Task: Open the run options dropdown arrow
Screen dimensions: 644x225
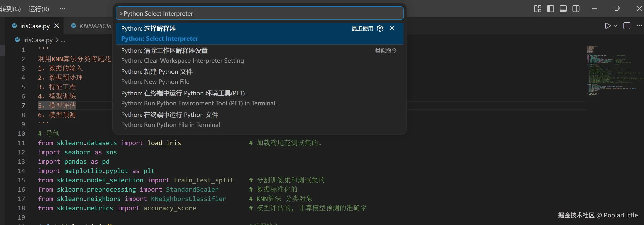Action: 616,26
